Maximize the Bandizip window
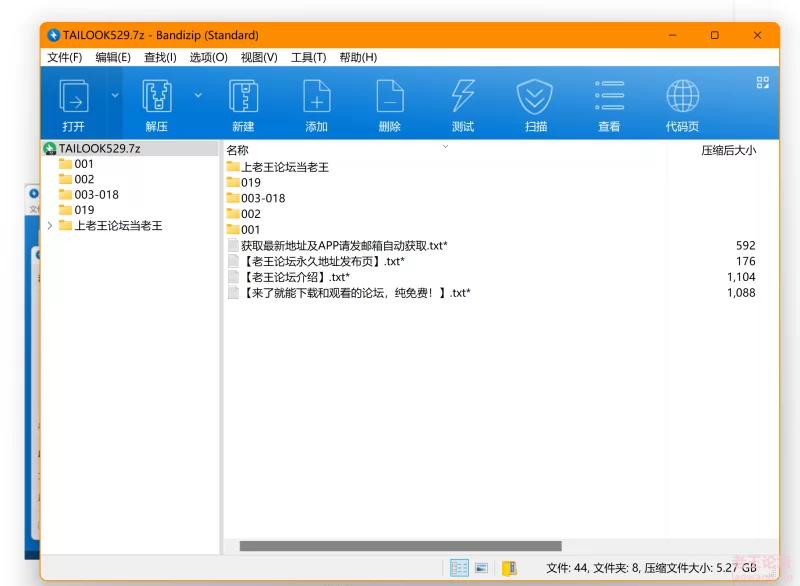Screen dimensions: 800x586 pyautogui.click(x=715, y=35)
